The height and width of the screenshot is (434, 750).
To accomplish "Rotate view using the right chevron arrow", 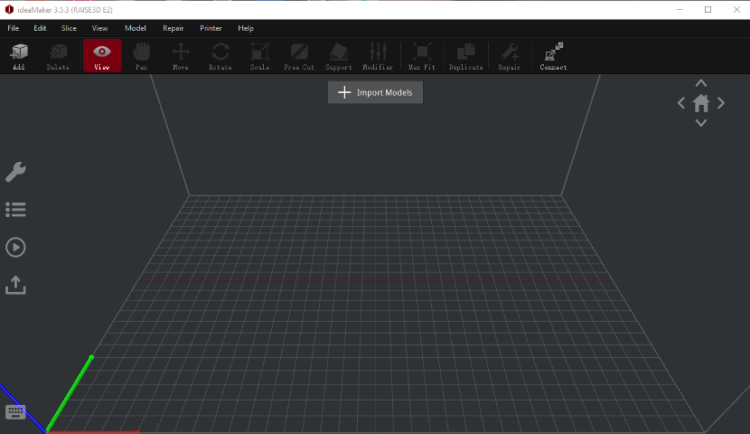I will click(721, 103).
